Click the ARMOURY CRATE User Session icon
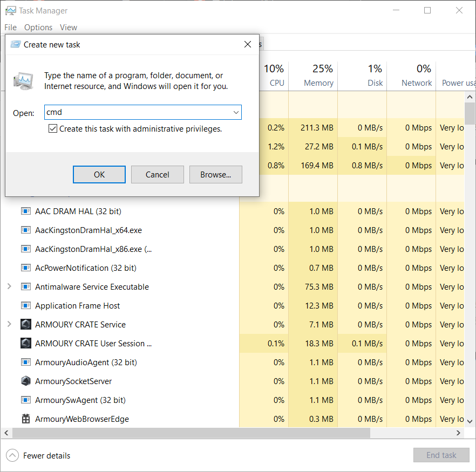This screenshot has width=476, height=472. (26, 344)
